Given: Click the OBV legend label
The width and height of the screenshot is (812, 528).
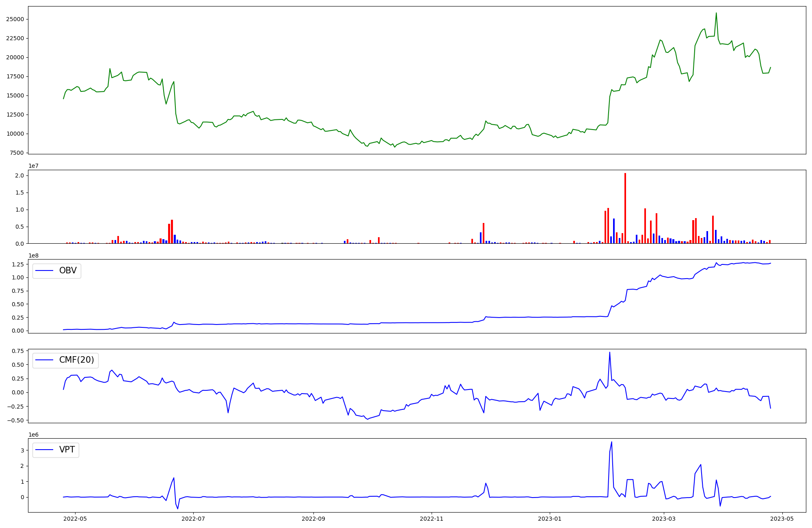Looking at the screenshot, I should [x=68, y=270].
